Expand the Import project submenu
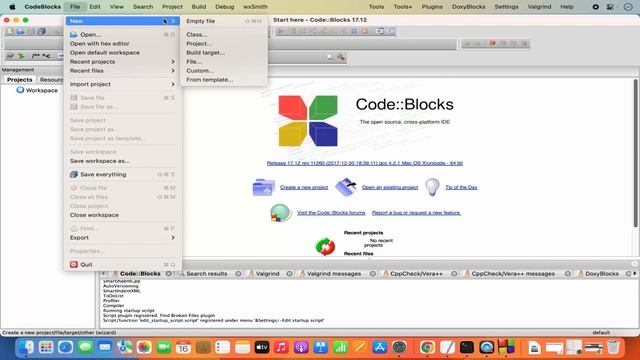This screenshot has width=640, height=360. [x=122, y=84]
